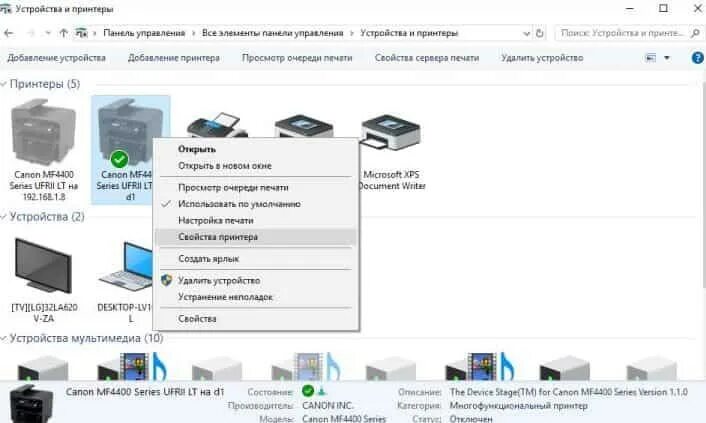Click Многофункциональный принтер category text
The image size is (706, 423).
[519, 405]
